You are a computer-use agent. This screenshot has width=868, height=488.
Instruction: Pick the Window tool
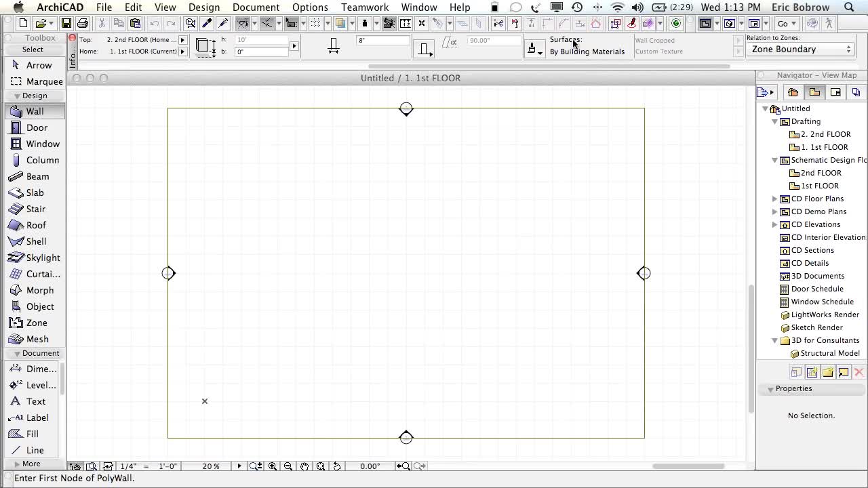pos(35,144)
